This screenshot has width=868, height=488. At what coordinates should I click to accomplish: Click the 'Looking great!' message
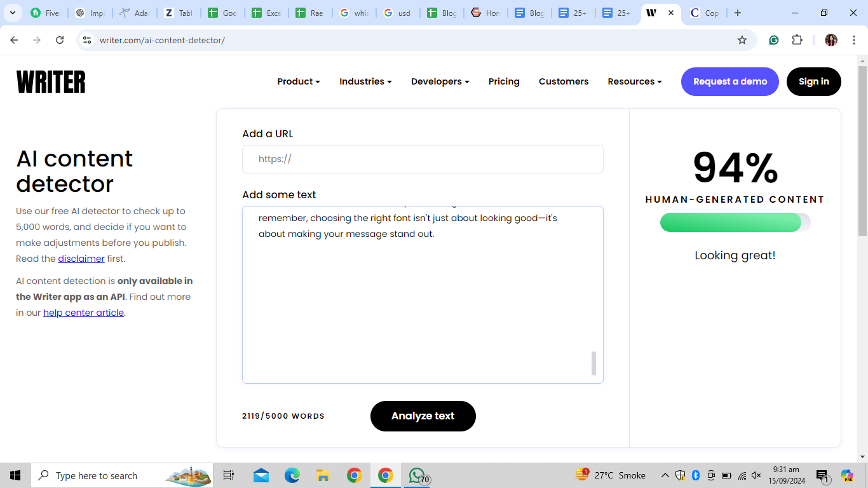[x=735, y=255]
